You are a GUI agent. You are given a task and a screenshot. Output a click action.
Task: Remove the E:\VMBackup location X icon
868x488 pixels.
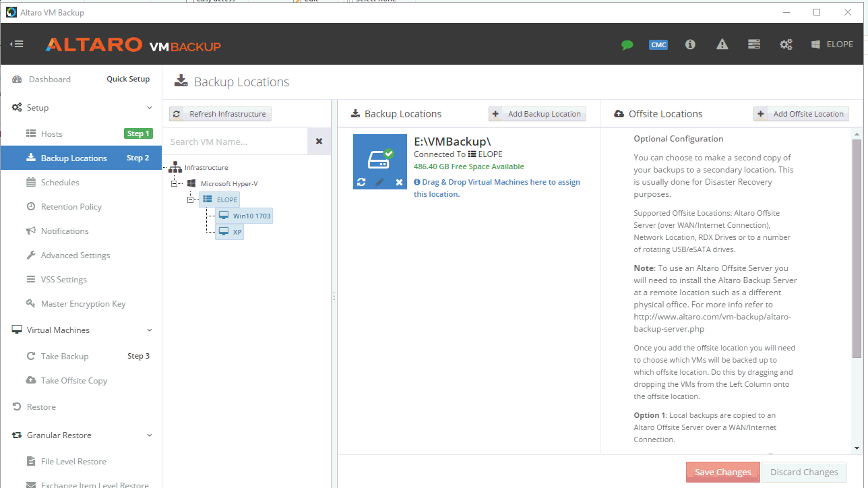pos(399,182)
